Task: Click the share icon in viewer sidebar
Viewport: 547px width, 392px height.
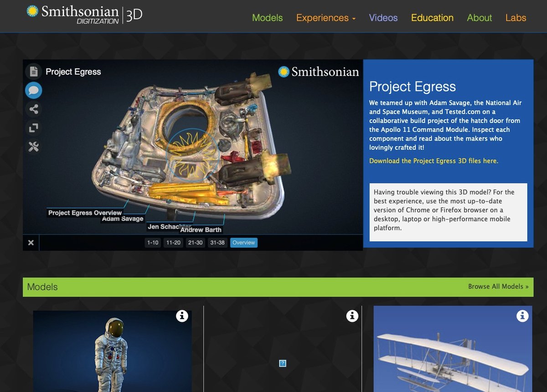Action: point(33,109)
